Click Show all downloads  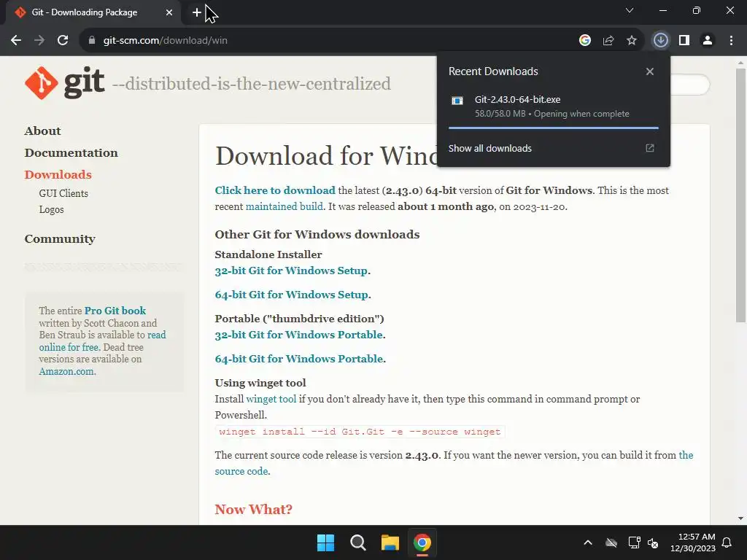489,148
